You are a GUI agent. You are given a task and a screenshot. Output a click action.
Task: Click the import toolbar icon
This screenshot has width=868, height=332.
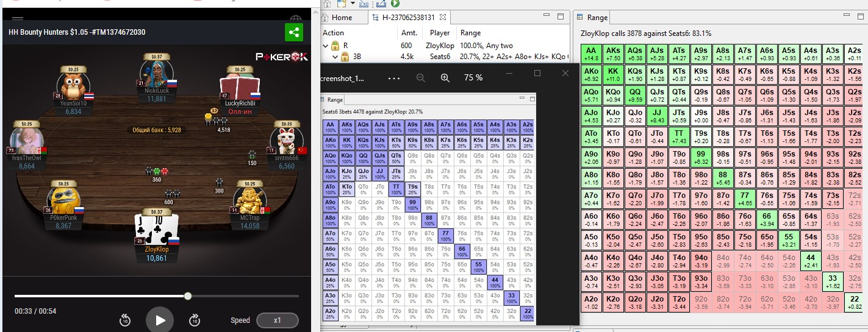tap(364, 4)
